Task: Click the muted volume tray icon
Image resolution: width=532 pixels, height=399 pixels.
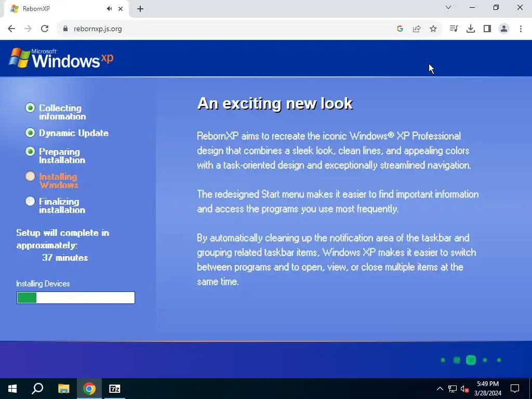Action: click(x=465, y=389)
